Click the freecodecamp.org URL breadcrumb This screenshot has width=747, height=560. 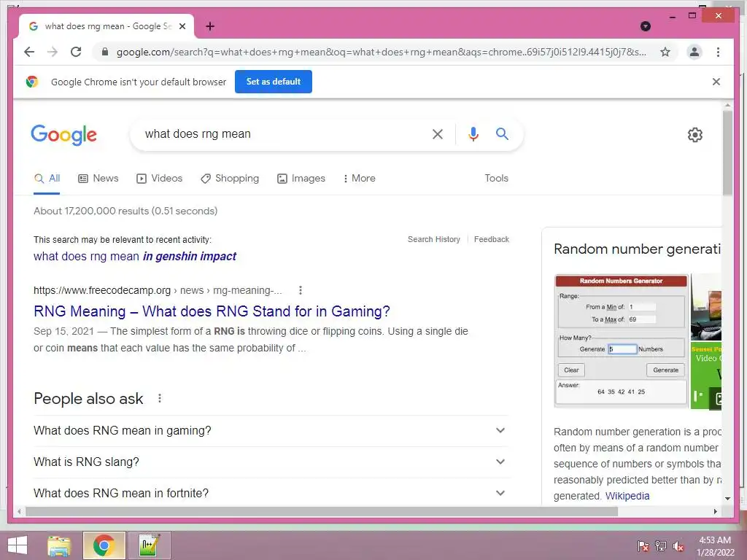(158, 290)
